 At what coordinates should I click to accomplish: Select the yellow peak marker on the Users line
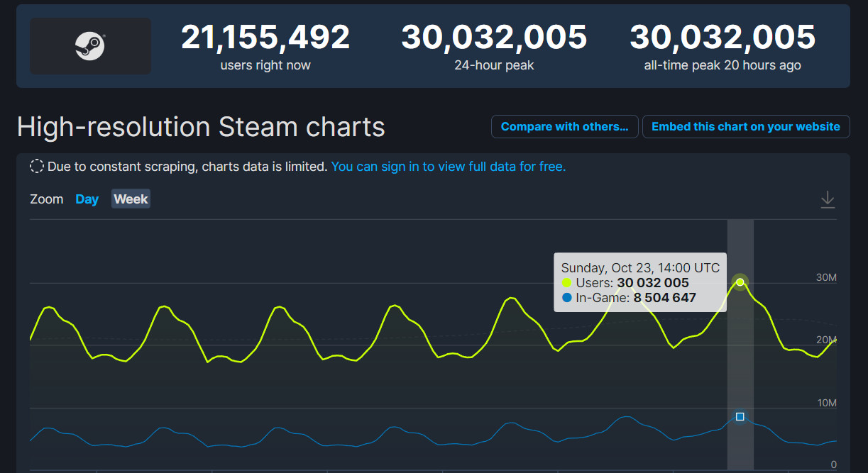(x=740, y=282)
